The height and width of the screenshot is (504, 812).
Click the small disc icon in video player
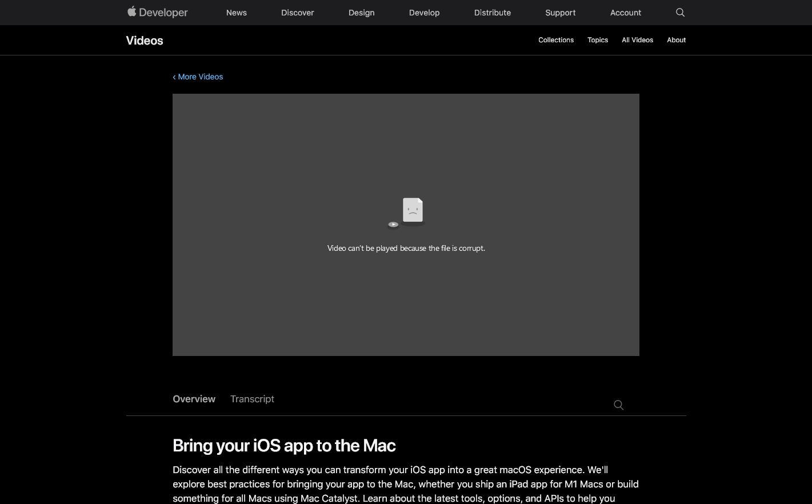click(x=393, y=225)
